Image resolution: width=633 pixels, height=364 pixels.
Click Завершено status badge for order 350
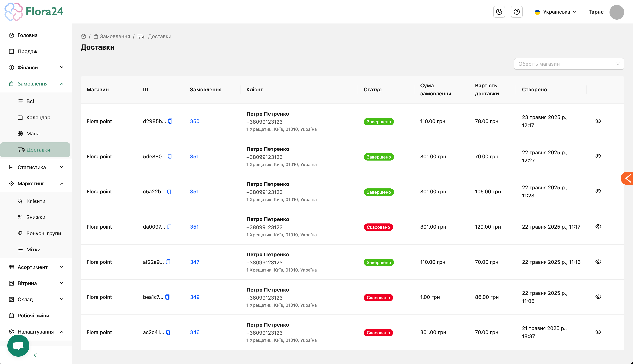click(379, 122)
